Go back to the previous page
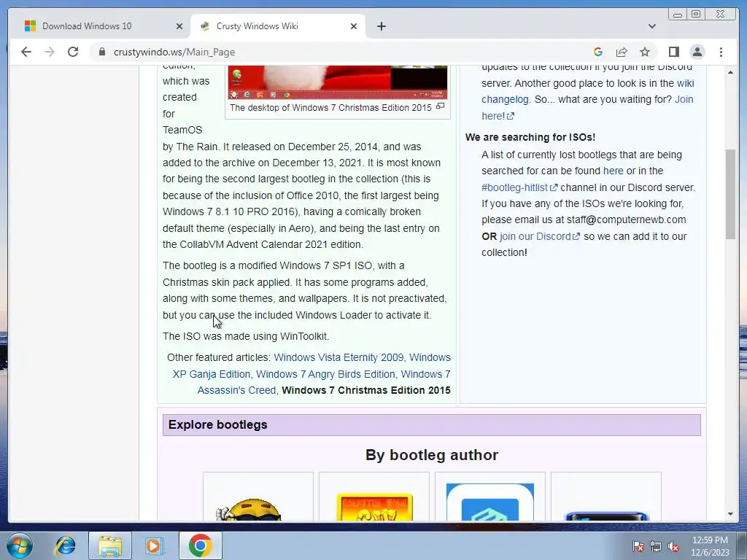The image size is (747, 560). [x=26, y=52]
